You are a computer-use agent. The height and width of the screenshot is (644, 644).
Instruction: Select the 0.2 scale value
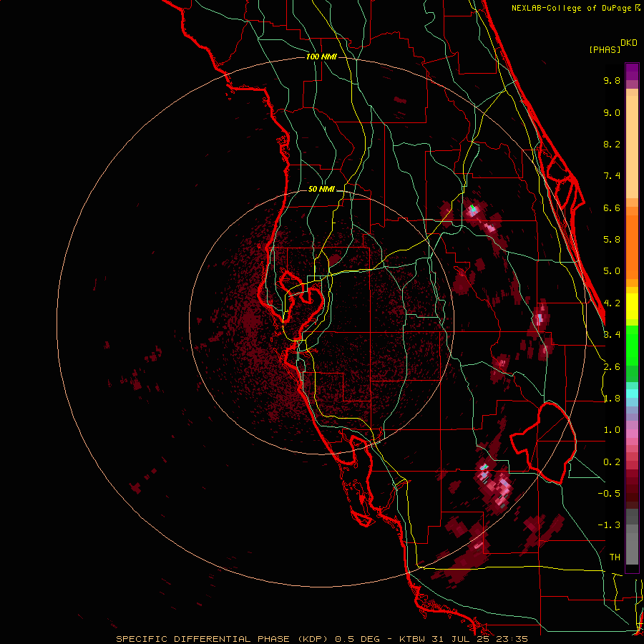tap(612, 462)
